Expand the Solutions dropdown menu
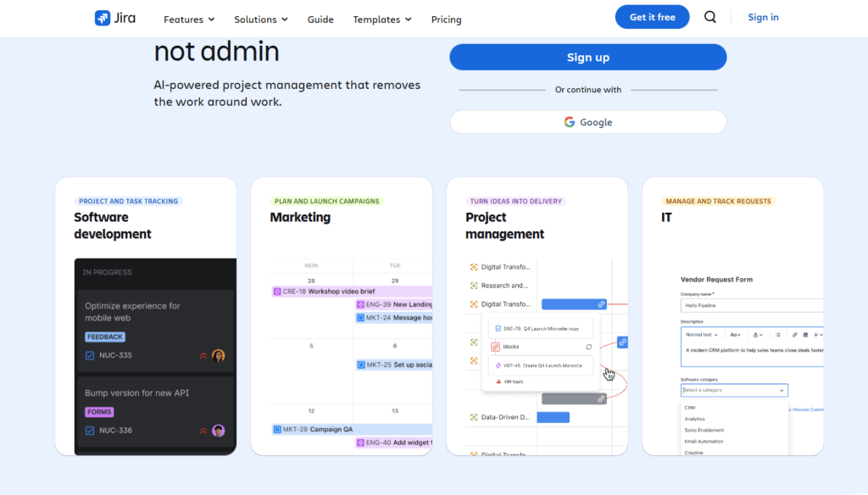Viewport: 868px width, 495px height. click(261, 19)
